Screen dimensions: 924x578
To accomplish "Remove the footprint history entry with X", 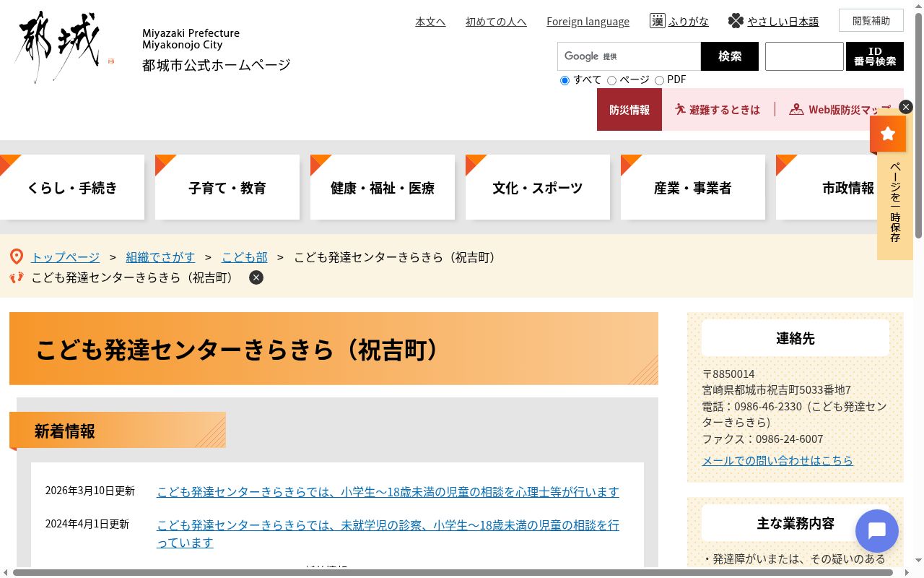I will (x=256, y=277).
